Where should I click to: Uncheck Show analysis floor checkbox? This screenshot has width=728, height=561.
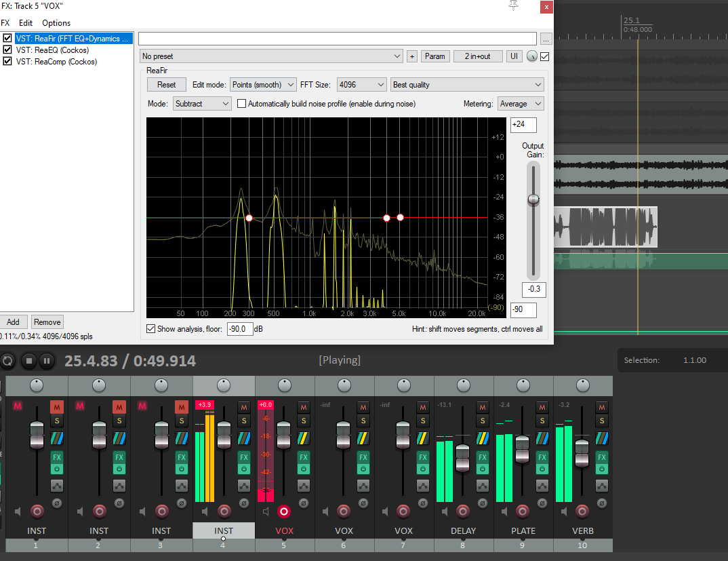150,328
